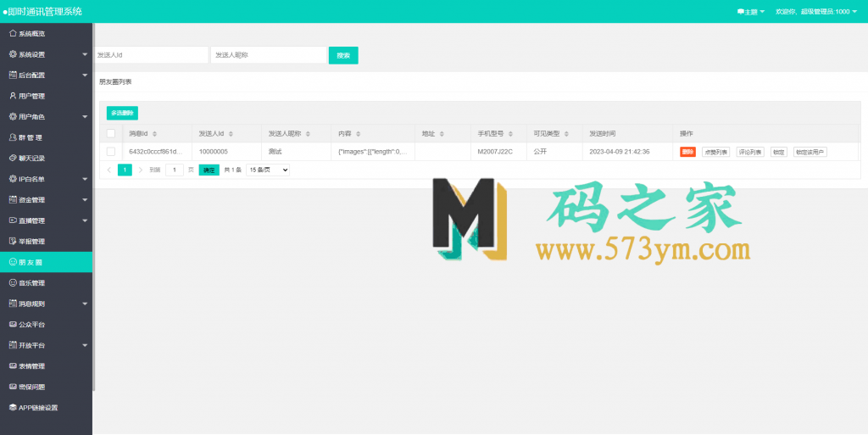Expand the 直播管理 submenu arrow
This screenshot has width=868, height=435.
pos(85,220)
